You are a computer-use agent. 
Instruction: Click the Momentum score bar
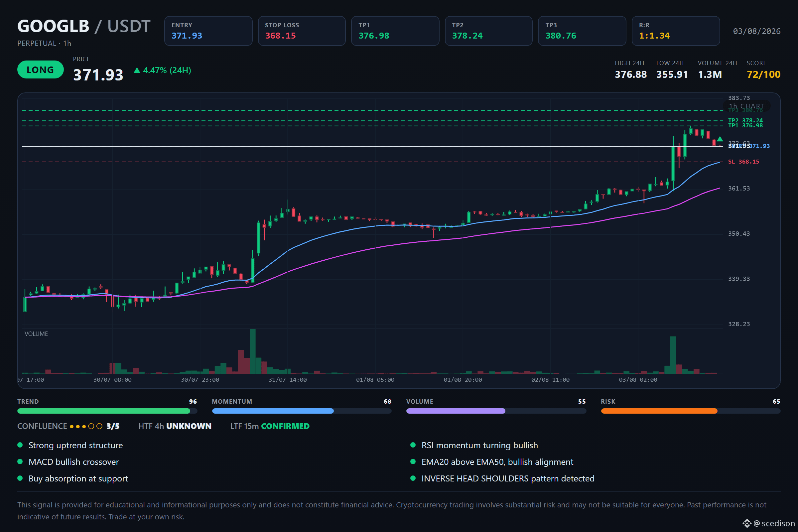coord(302,411)
